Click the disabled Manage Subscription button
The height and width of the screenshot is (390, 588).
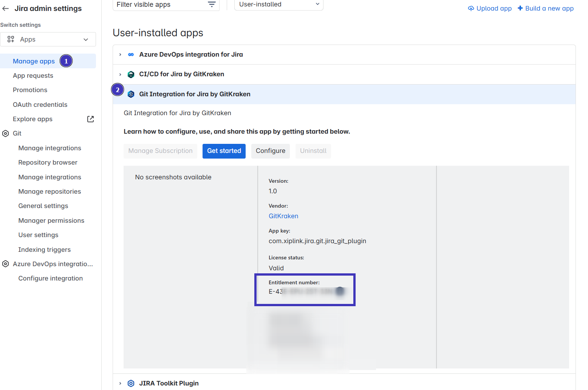click(160, 151)
